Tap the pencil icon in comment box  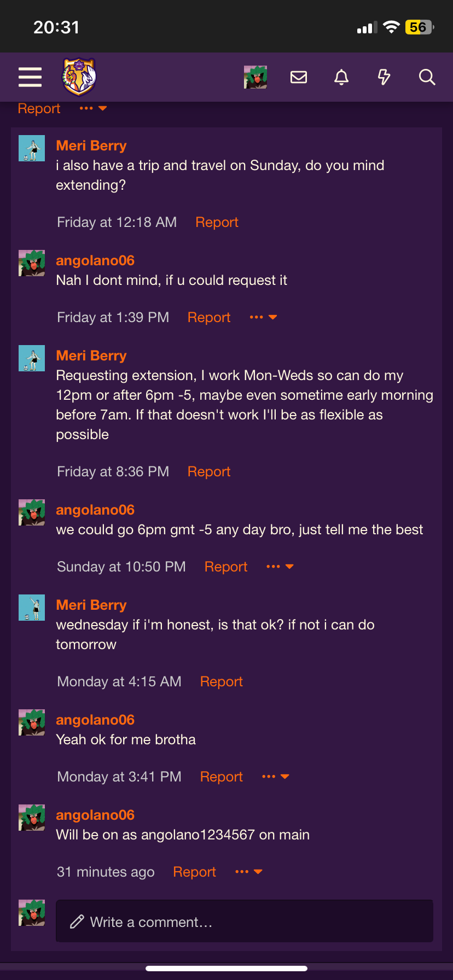(x=77, y=921)
